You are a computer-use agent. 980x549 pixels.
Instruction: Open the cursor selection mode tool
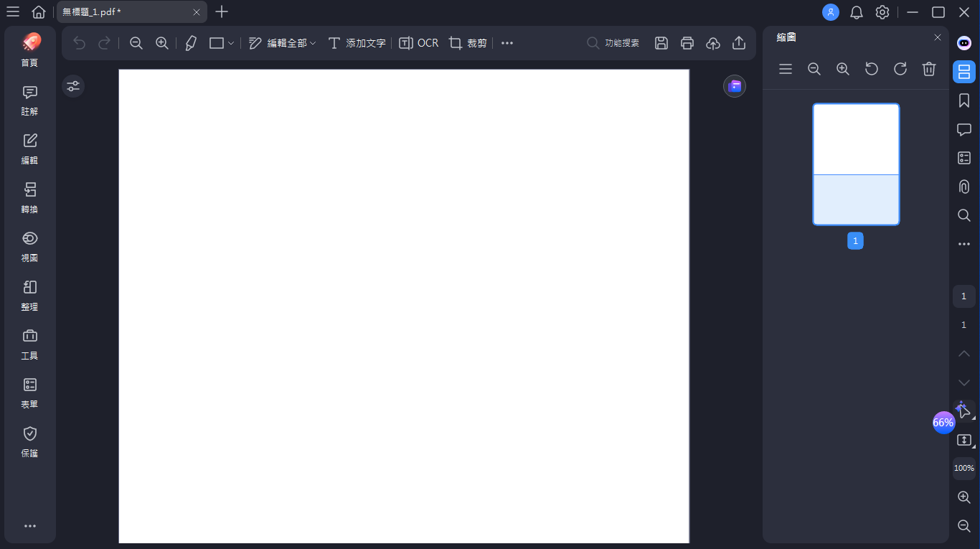click(x=964, y=411)
